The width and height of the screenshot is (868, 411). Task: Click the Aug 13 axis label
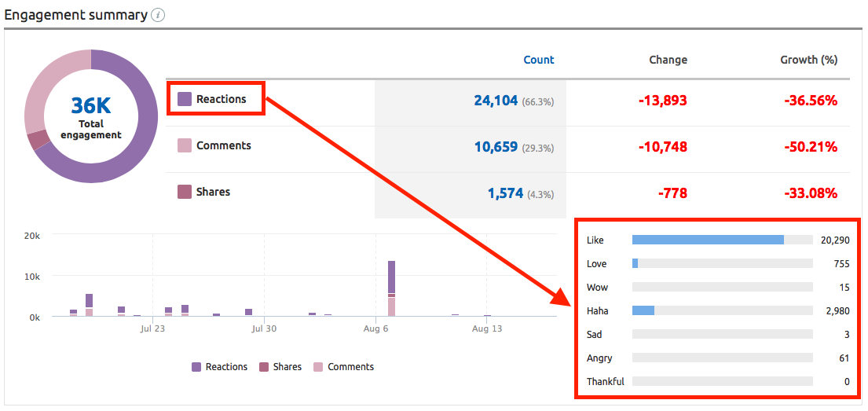(487, 328)
